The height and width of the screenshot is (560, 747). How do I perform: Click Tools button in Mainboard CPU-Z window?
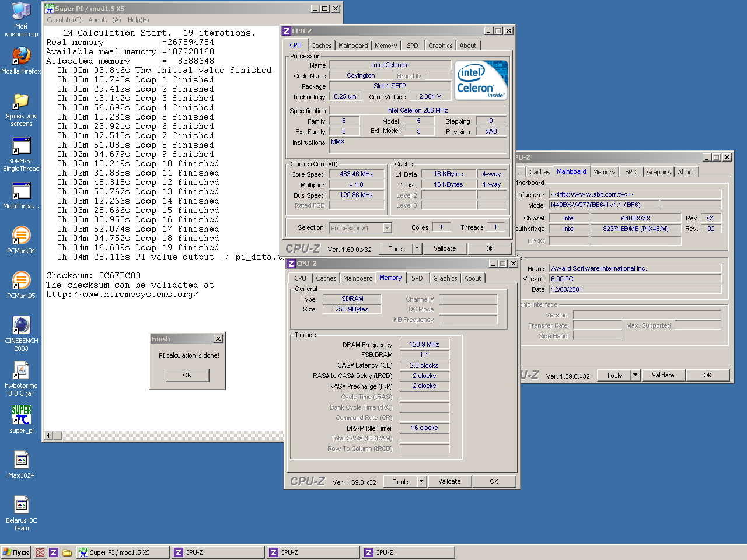coord(614,375)
